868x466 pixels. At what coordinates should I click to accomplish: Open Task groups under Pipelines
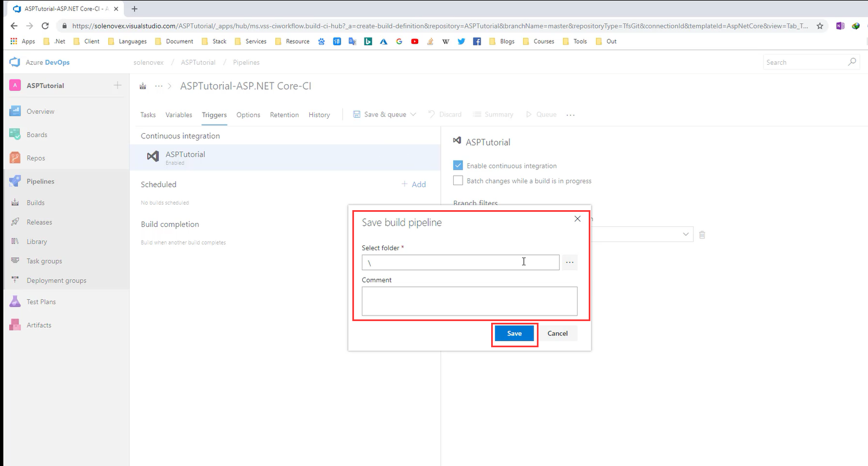[x=44, y=261]
